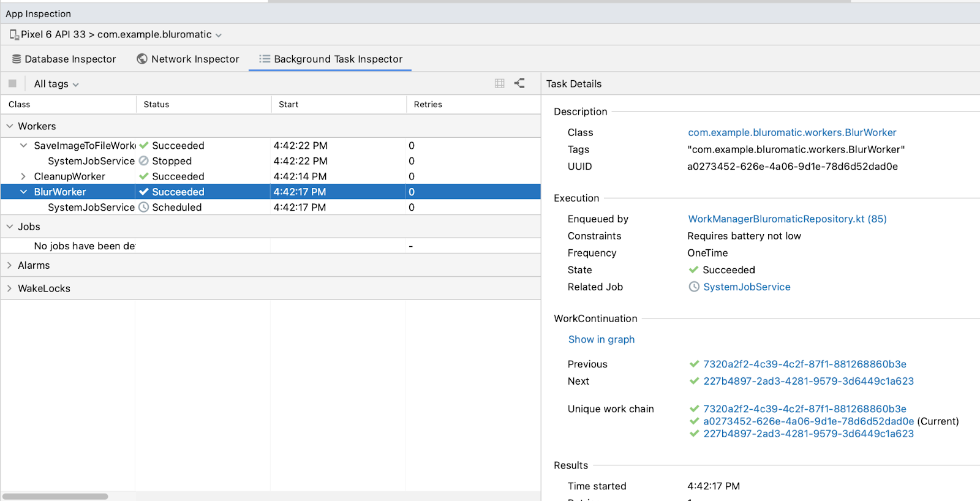Viewport: 980px width, 501px height.
Task: Click the horizontal scrollbar under the task table
Action: [55, 496]
